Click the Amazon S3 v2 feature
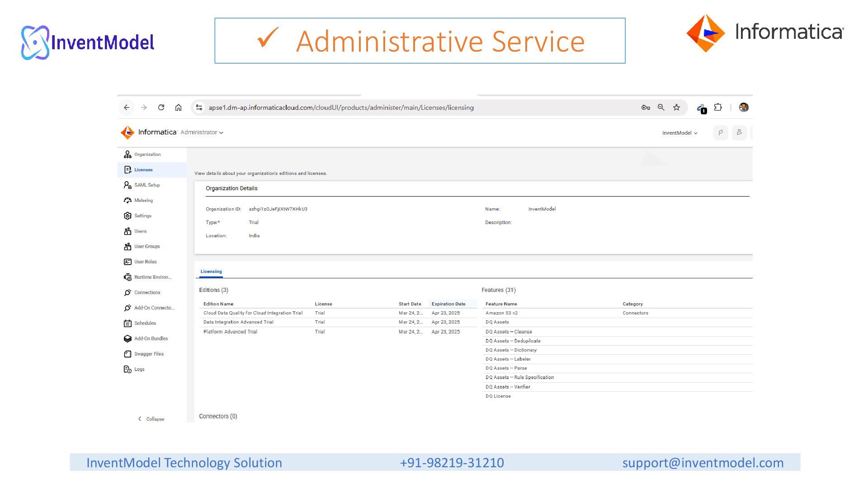868x488 pixels. pos(502,313)
